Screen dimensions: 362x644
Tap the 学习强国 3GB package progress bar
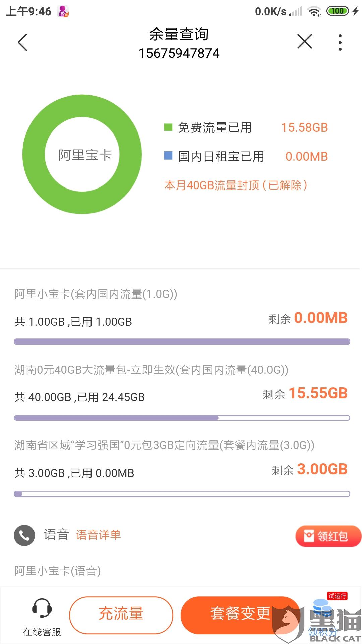(182, 494)
